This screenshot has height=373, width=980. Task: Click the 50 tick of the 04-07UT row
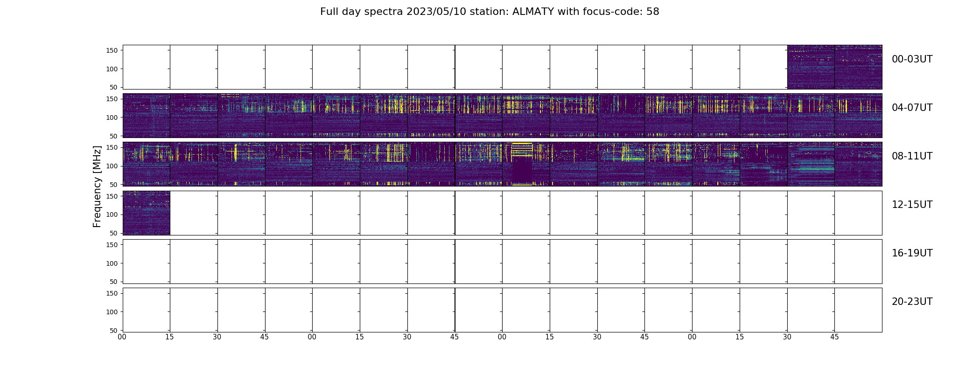tap(114, 136)
